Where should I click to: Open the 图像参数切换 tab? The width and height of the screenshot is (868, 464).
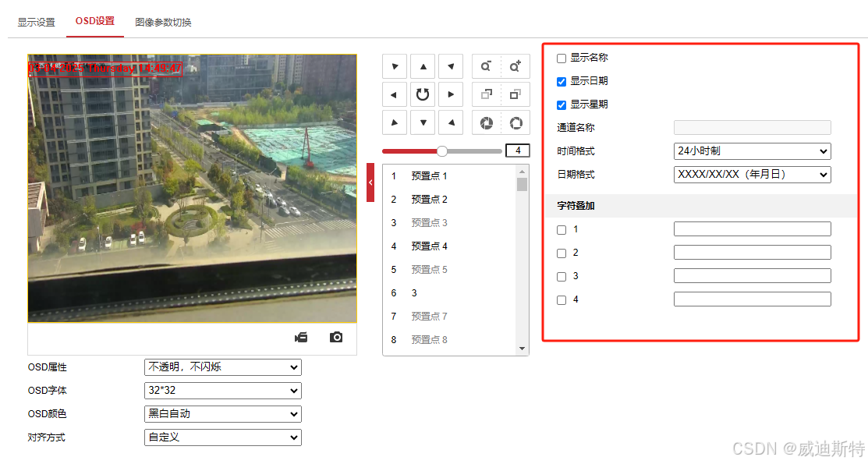pos(161,22)
